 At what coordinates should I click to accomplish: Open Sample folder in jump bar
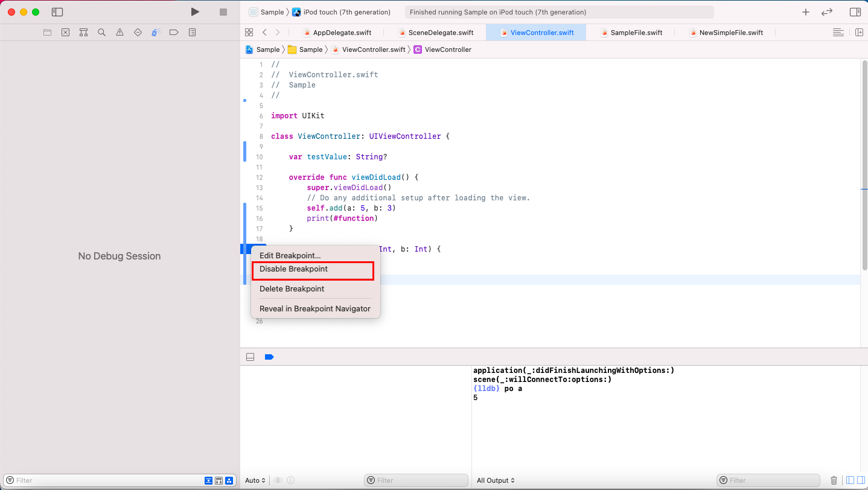[x=305, y=49]
